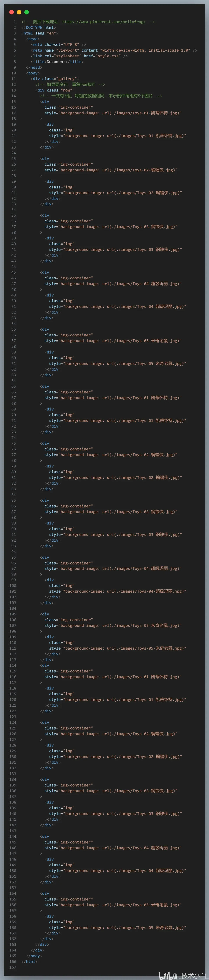Click the <div tag on line 114

pyautogui.click(x=45, y=665)
